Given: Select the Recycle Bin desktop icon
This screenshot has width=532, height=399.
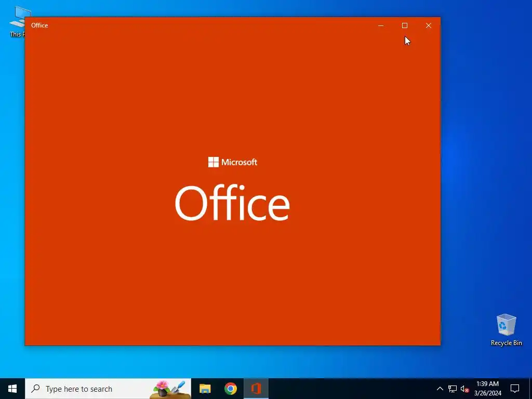Looking at the screenshot, I should click(506, 330).
